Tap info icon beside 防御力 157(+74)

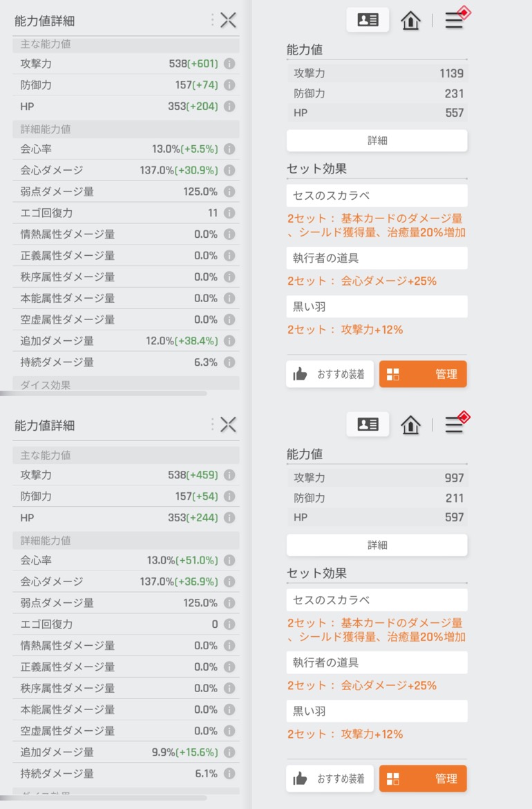pyautogui.click(x=229, y=85)
